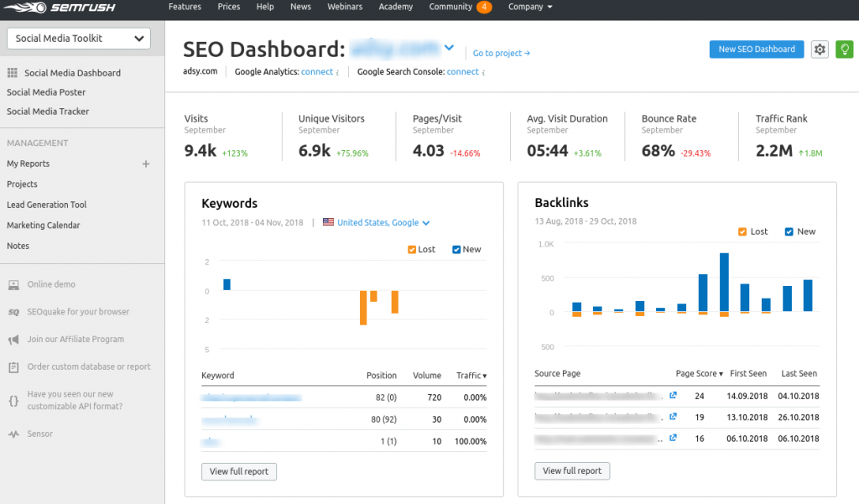Image resolution: width=859 pixels, height=504 pixels.
Task: Click Position column header
Action: tap(382, 375)
